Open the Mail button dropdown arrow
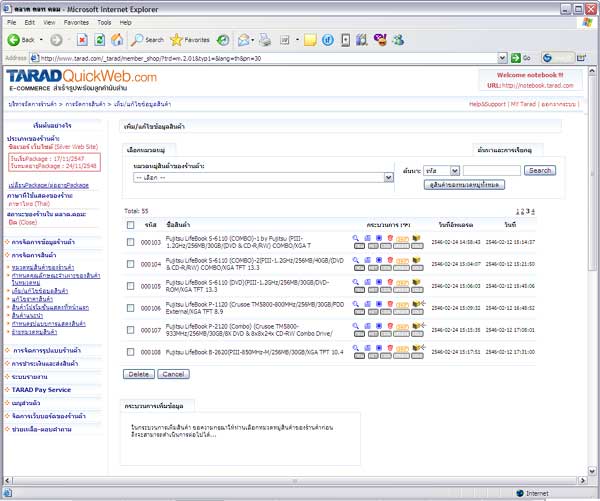 point(253,40)
